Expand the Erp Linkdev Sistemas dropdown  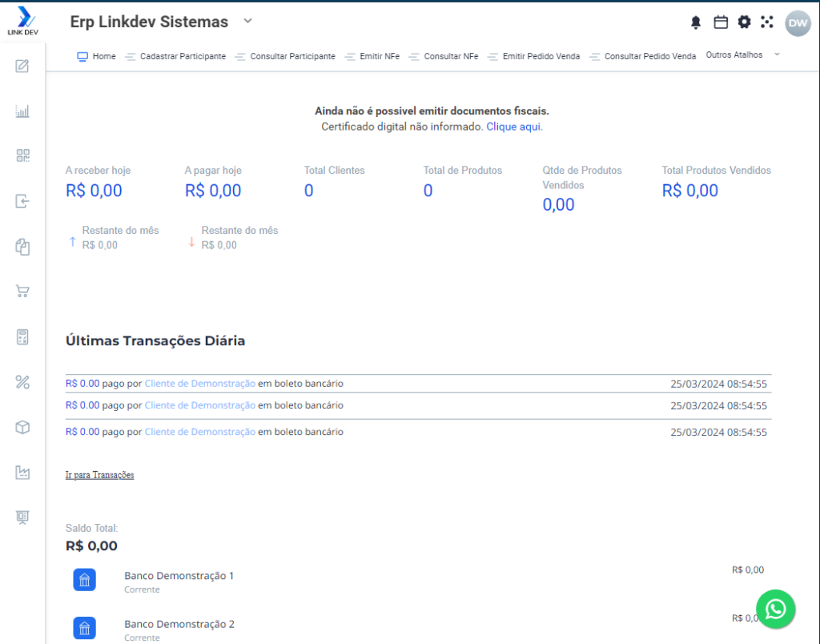tap(247, 22)
